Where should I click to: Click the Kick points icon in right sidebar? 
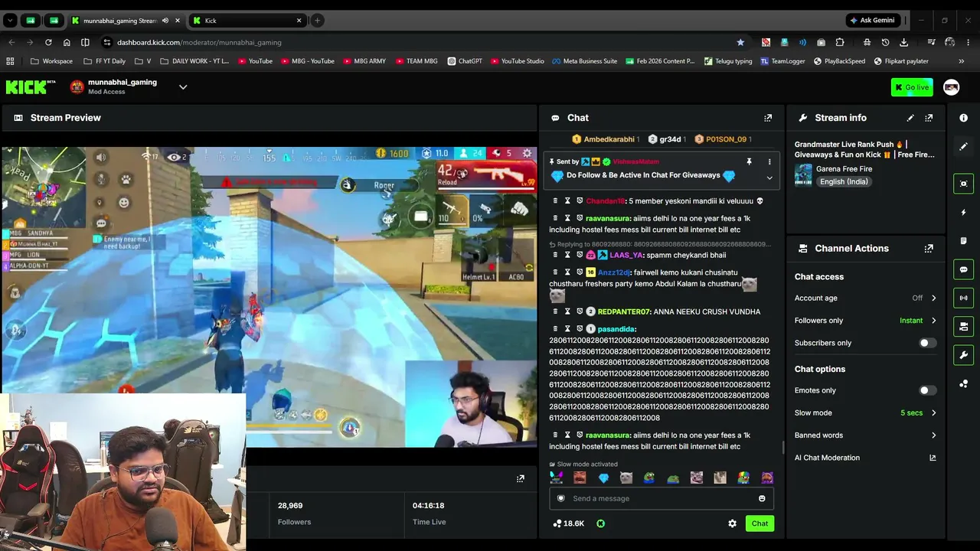[964, 383]
